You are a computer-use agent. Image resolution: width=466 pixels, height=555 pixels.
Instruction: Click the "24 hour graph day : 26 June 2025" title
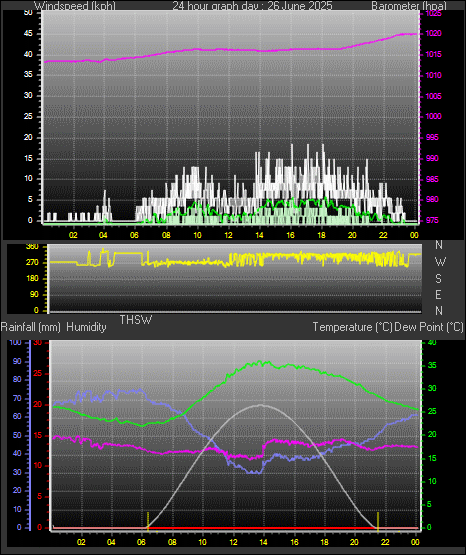pos(252,6)
